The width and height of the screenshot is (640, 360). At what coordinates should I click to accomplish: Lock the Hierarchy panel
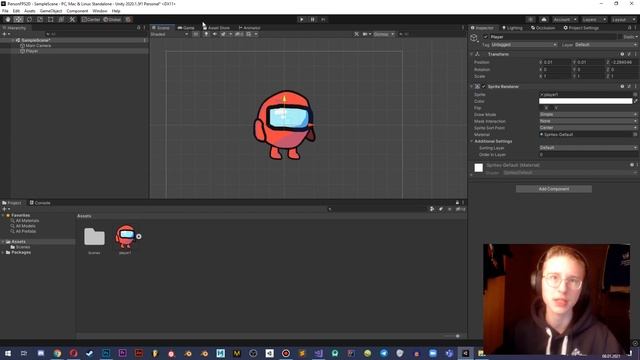click(138, 28)
